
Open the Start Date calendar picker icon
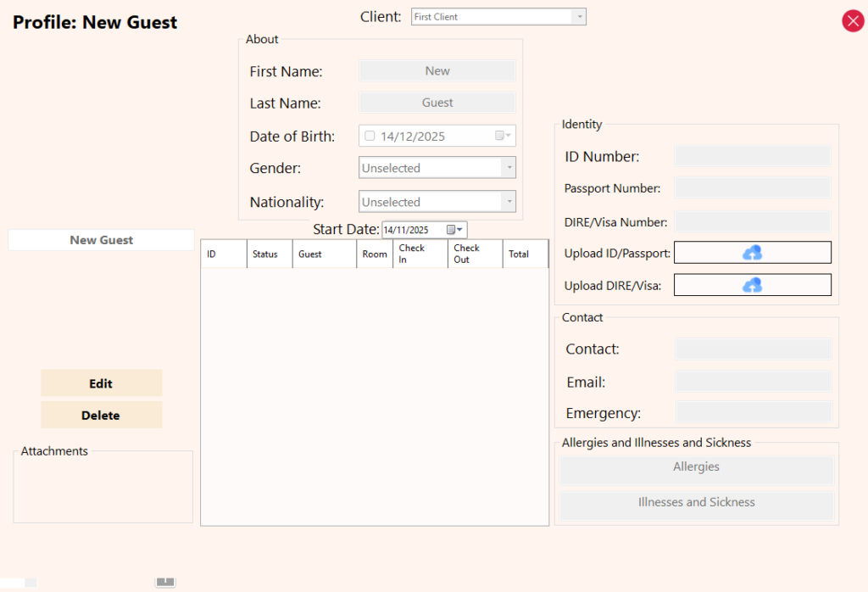point(454,230)
